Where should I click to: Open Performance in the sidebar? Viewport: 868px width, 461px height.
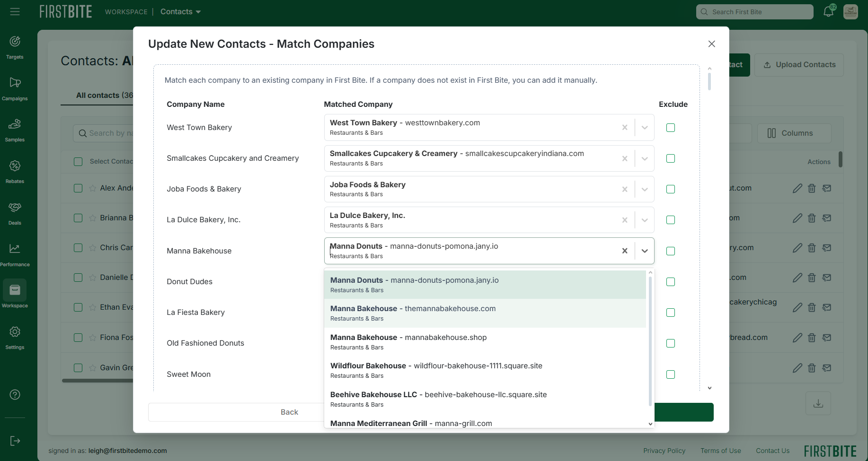[x=15, y=255]
